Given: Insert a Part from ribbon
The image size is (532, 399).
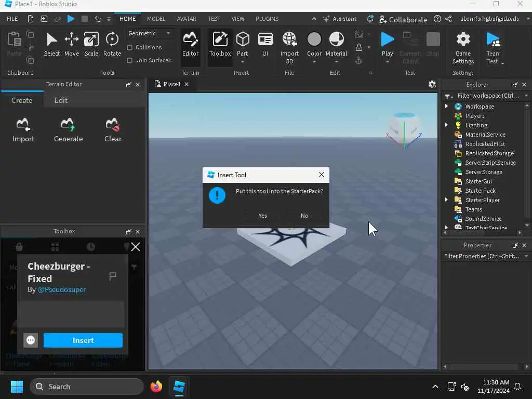Looking at the screenshot, I should point(242,44).
